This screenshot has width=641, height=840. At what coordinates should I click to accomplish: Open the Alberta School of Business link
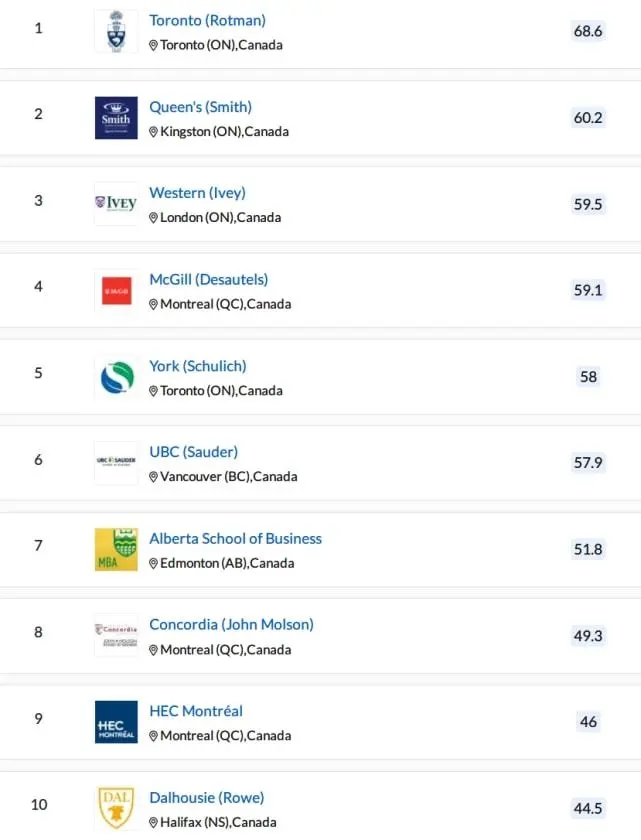pos(235,538)
